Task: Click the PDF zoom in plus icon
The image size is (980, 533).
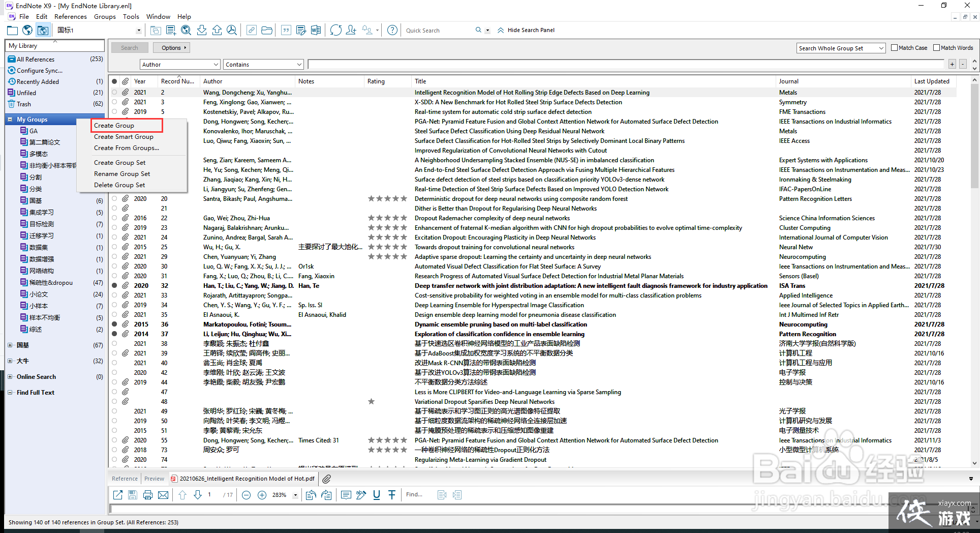Action: click(x=262, y=495)
